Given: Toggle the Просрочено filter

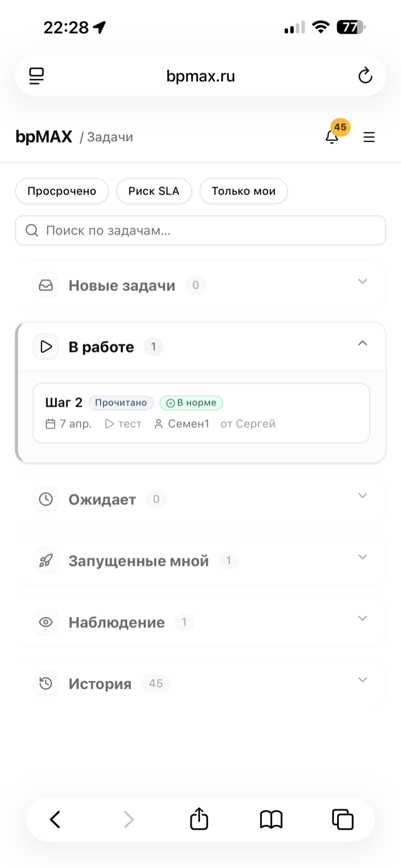Looking at the screenshot, I should tap(61, 191).
